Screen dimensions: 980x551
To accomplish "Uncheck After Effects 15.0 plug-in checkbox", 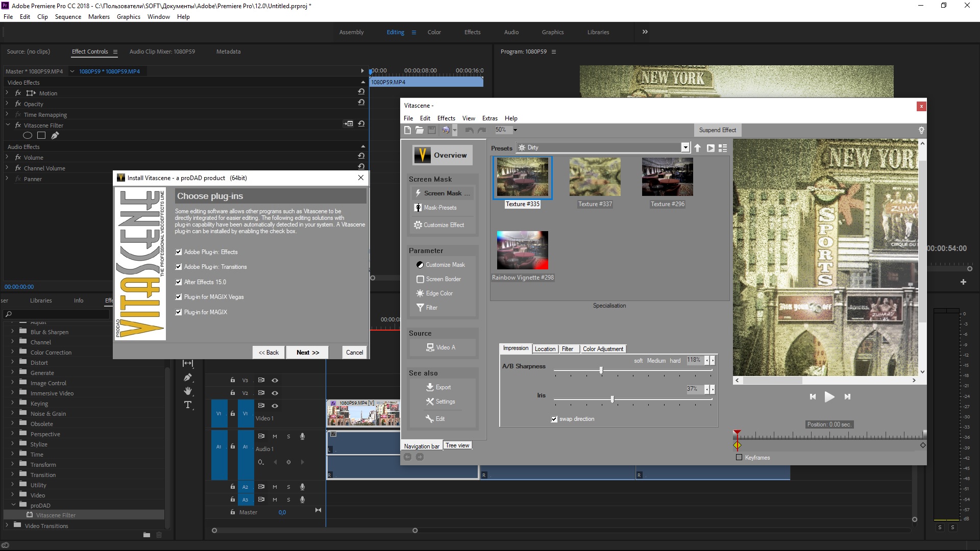I will [x=179, y=282].
